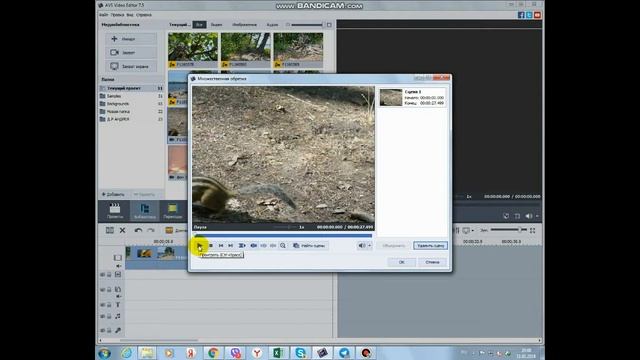Click the orange duration icon on timeline toolbar
This screenshot has height=360, width=640.
(x=169, y=230)
